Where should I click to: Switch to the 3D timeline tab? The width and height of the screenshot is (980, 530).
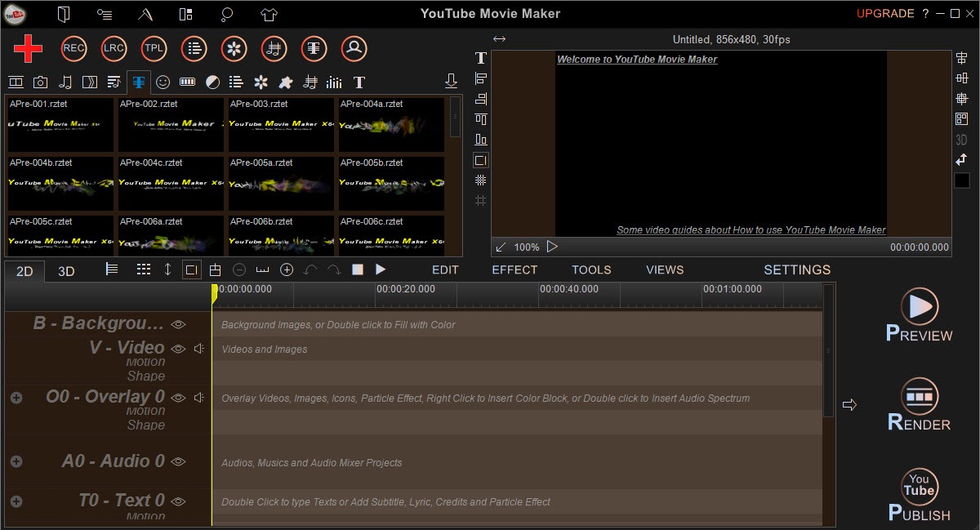[x=66, y=271]
